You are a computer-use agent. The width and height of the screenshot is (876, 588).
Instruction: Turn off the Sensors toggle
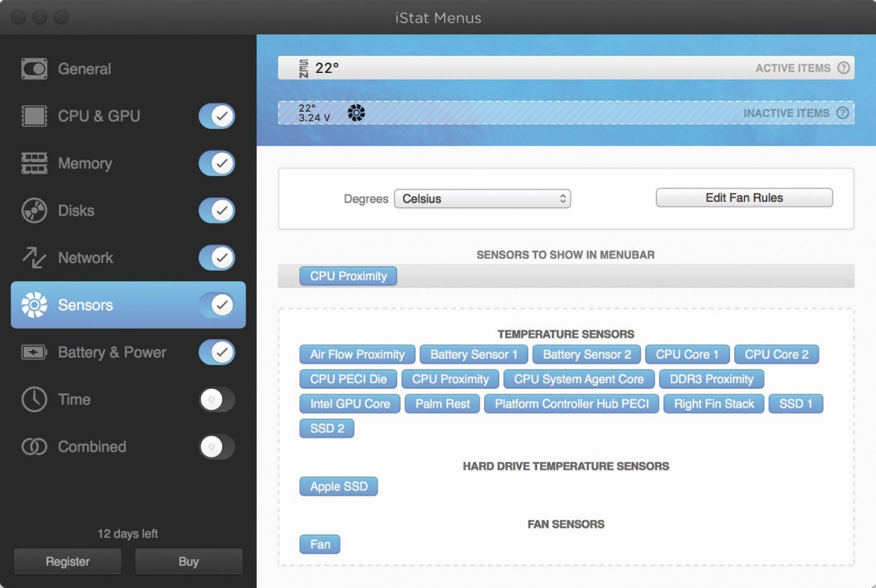(217, 305)
